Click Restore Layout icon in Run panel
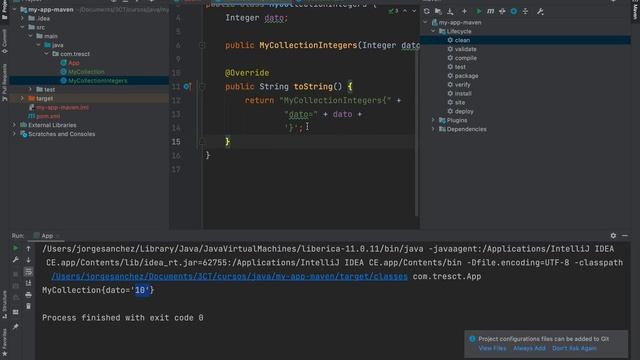Image resolution: width=640 pixels, height=360 pixels. coord(16,312)
